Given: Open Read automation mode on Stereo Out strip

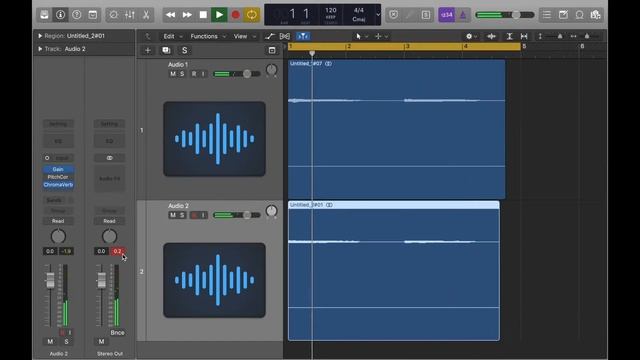Looking at the screenshot, I should (x=109, y=221).
